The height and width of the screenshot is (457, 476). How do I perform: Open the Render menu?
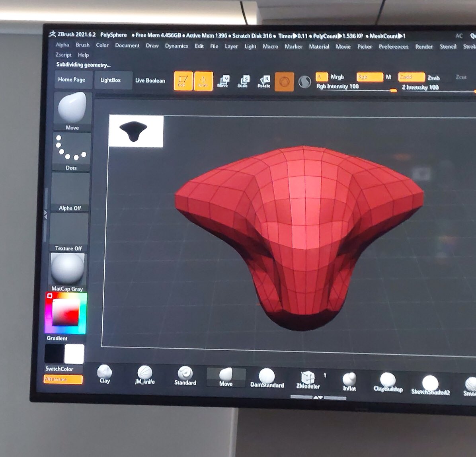[x=424, y=47]
